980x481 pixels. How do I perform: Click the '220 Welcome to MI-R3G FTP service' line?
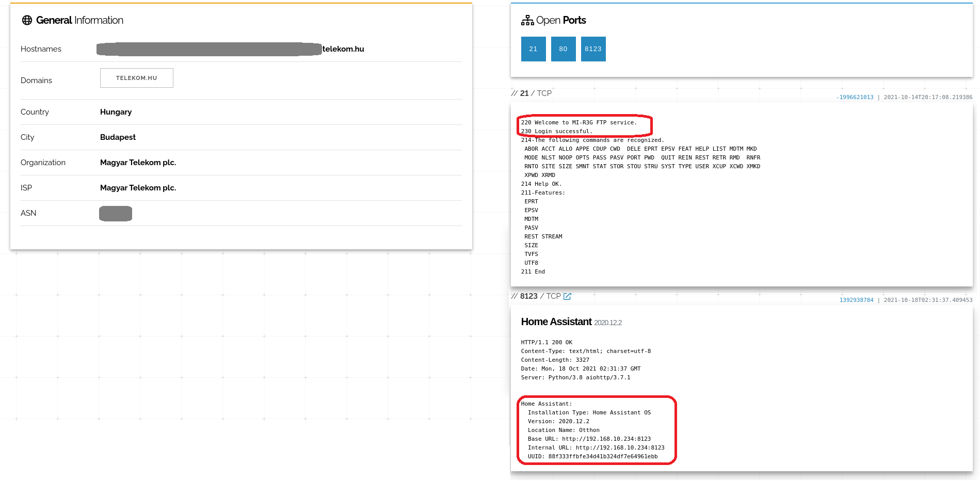tap(579, 123)
